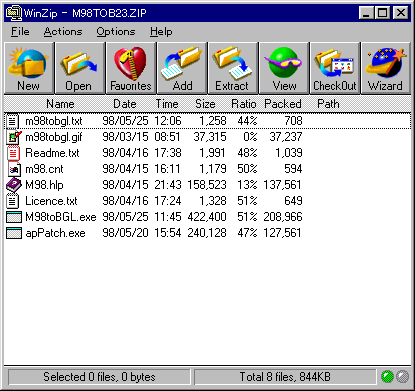This screenshot has height=391, width=415.
Task: Click the M98.hlp purple help book icon
Action: [x=14, y=185]
